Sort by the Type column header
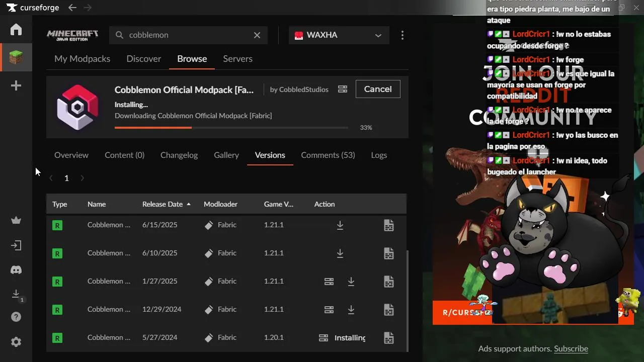 [x=59, y=204]
